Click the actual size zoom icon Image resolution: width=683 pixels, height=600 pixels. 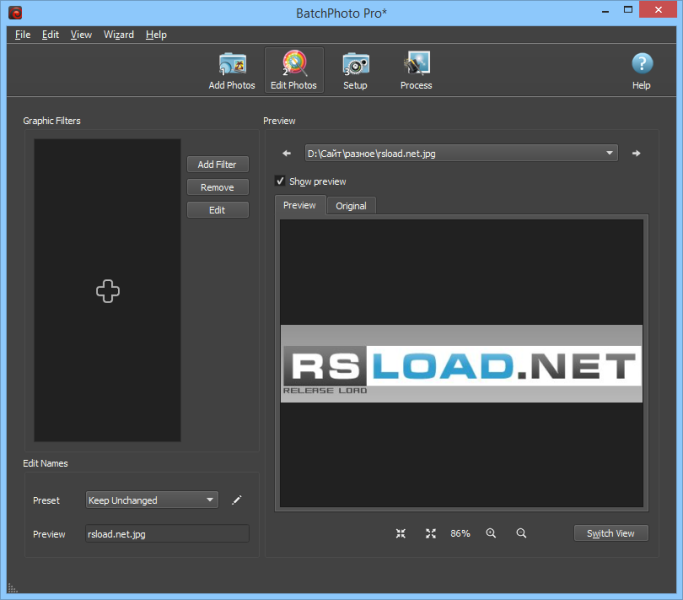pos(401,533)
